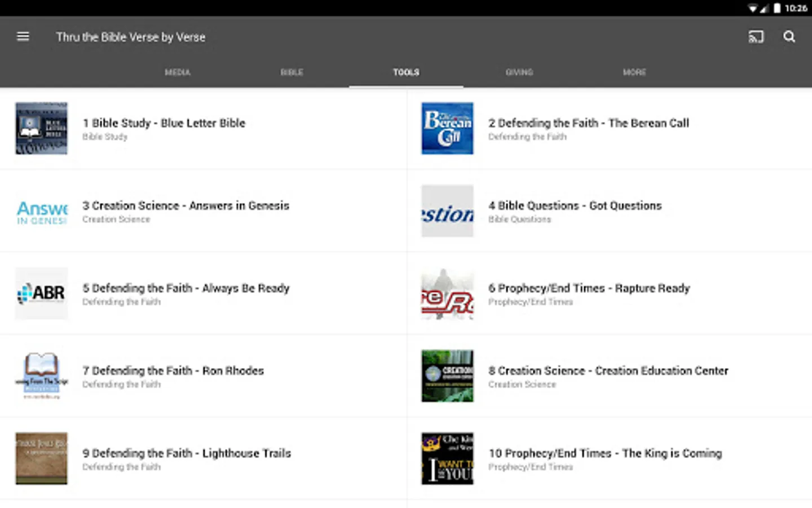Tap the 10:26 clock in status bar
The width and height of the screenshot is (812, 508).
pyautogui.click(x=796, y=8)
